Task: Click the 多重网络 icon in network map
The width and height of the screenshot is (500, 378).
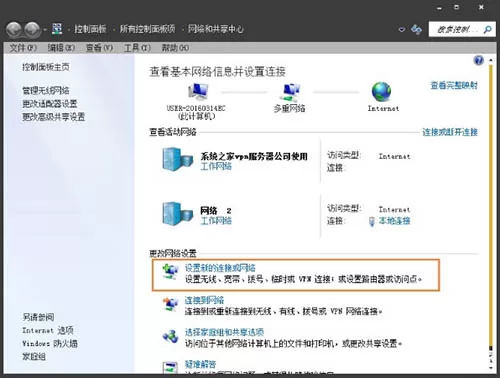Action: 290,92
